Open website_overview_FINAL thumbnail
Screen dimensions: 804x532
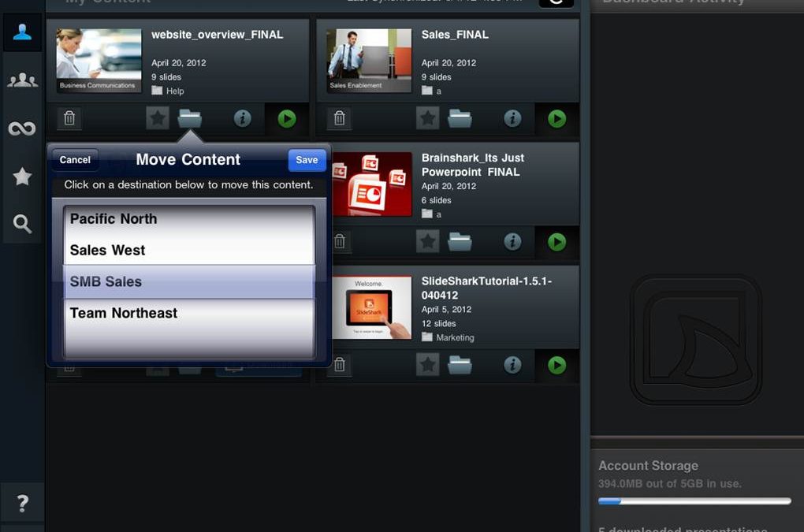[99, 61]
